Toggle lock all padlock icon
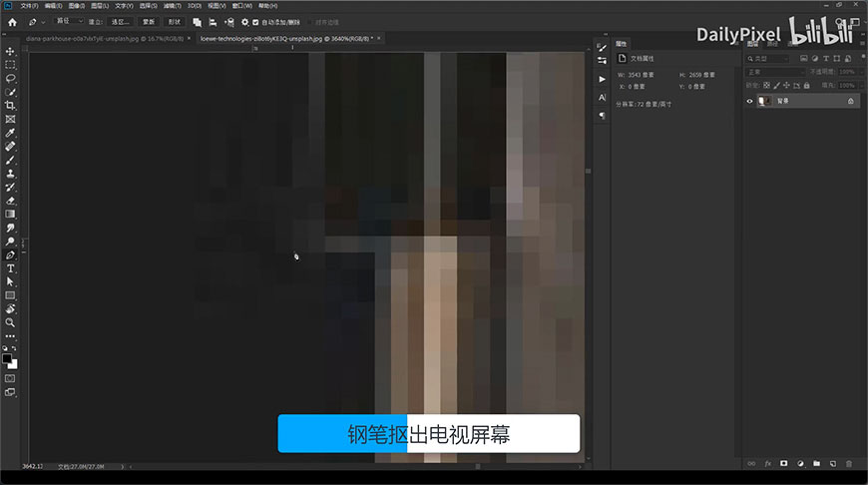 tap(806, 85)
